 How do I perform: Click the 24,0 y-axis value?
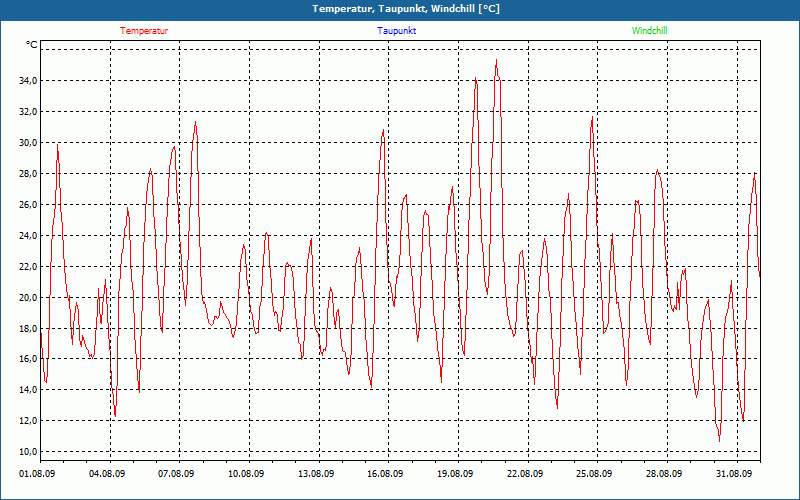click(28, 235)
